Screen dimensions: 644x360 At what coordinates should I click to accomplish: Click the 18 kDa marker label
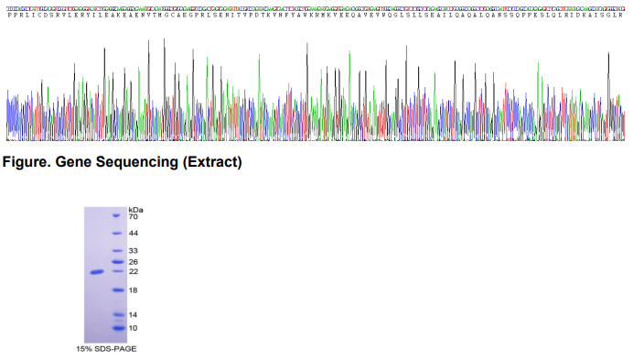(x=133, y=290)
